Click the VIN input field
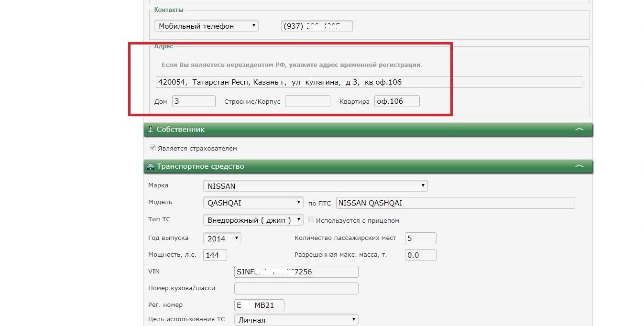 point(296,272)
